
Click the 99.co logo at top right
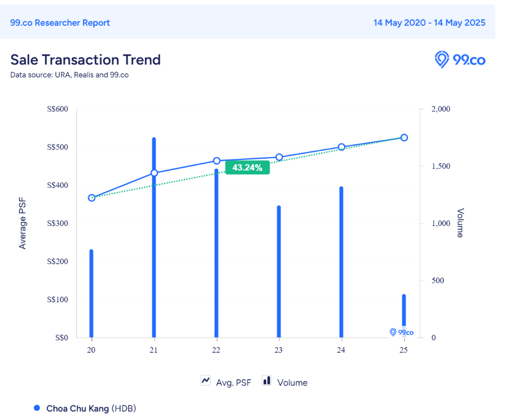pos(460,60)
